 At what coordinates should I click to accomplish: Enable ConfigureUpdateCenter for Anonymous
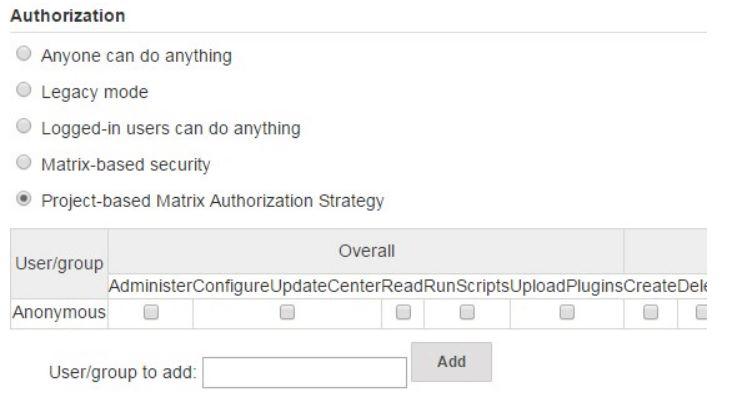[x=287, y=313]
